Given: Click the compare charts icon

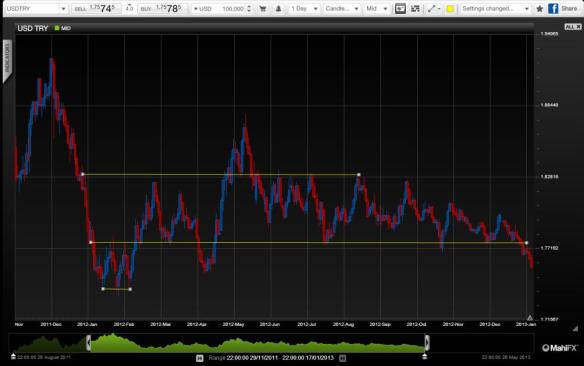Looking at the screenshot, I should (x=415, y=9).
